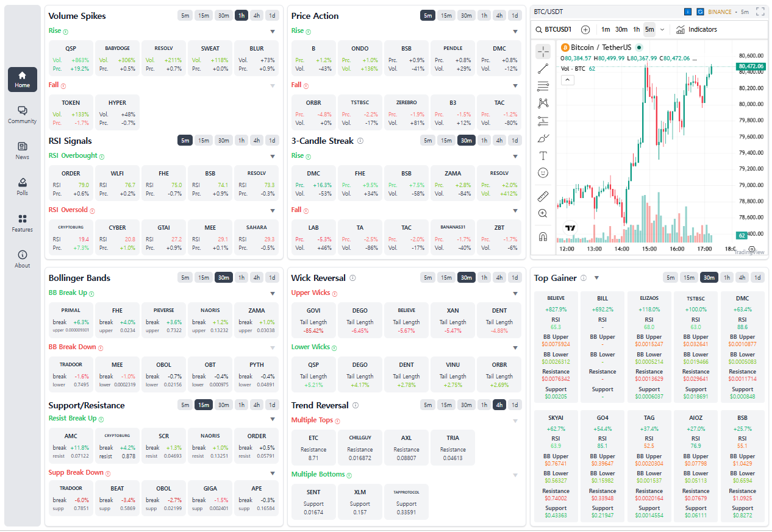772x532 pixels.
Task: Select the crosshair cursor tool on chart
Action: pos(543,51)
